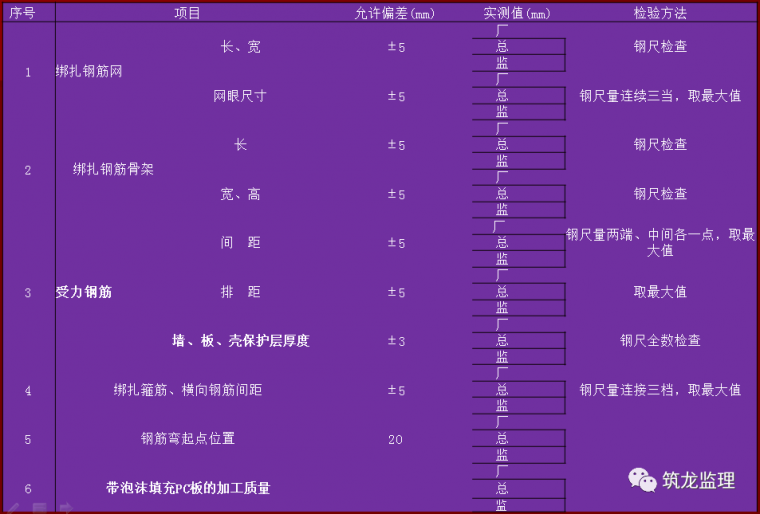Click the 总 input cell in 网眼尺寸 row

[x=518, y=96]
